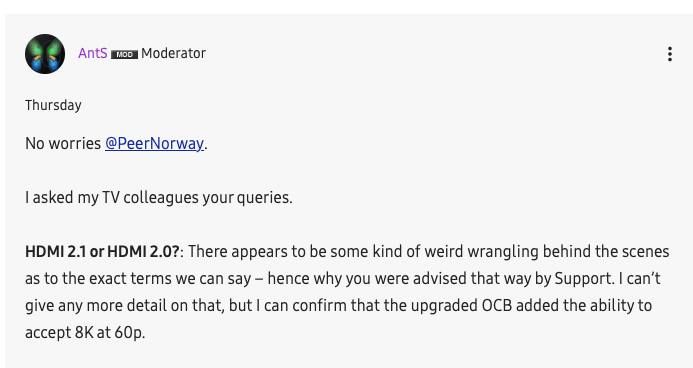Screen dimensions: 693x368
Task: Click the bold HDMI 2.1 or HDMI 2.0 heading
Action: [x=102, y=251]
